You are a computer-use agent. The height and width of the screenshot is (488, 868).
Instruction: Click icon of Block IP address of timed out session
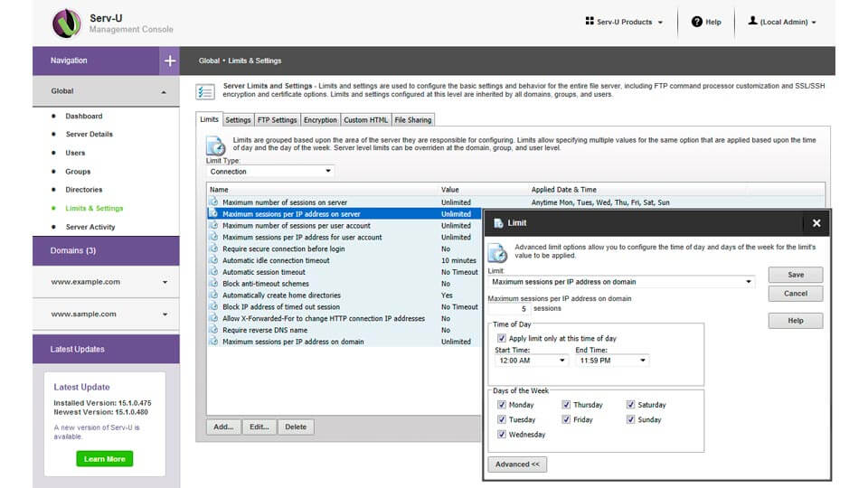(213, 306)
